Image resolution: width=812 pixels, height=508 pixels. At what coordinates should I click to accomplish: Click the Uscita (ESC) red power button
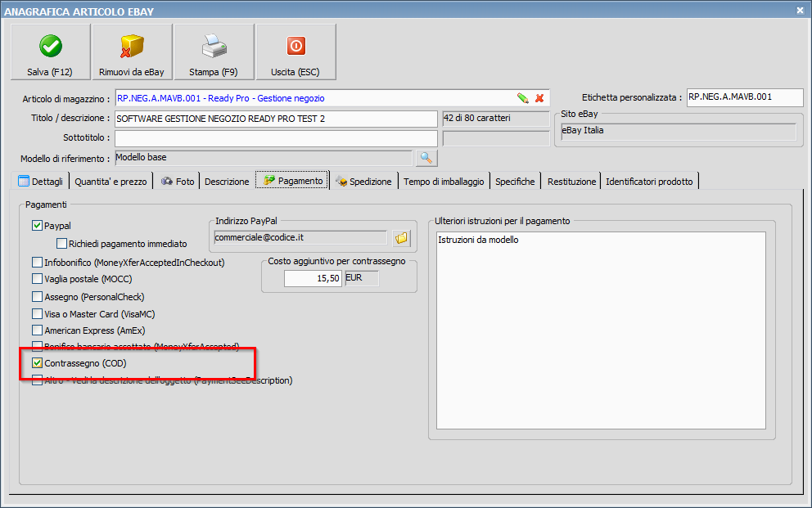point(295,52)
